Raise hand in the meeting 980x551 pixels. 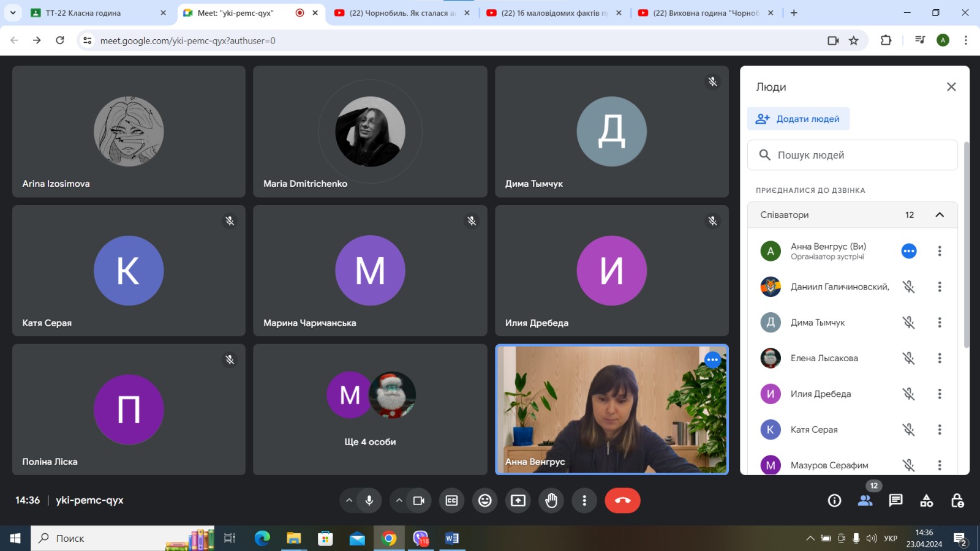click(x=551, y=501)
